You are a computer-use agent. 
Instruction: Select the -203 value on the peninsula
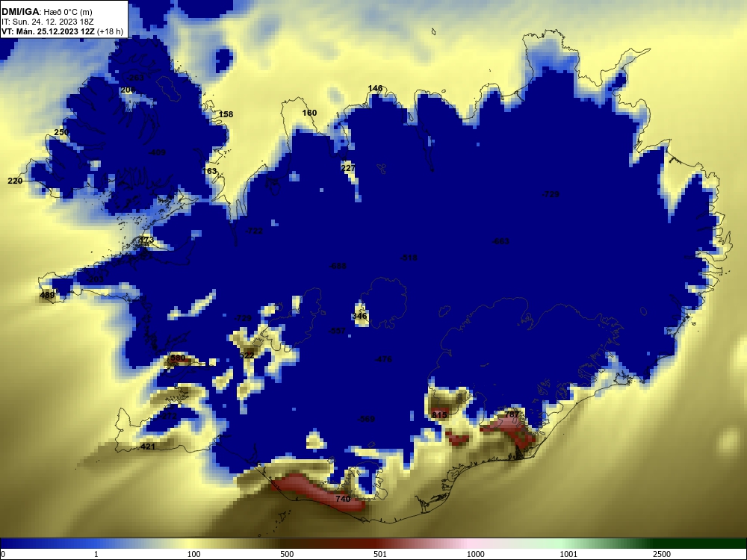[x=95, y=279]
